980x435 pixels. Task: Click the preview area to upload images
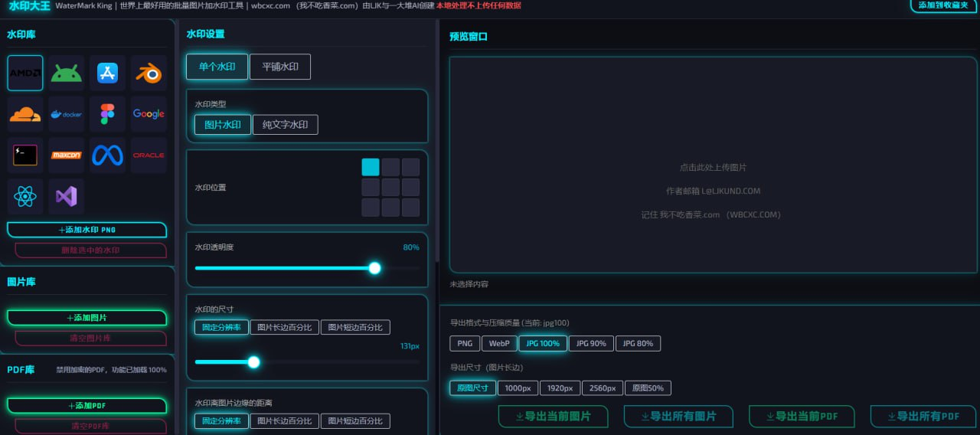point(714,165)
